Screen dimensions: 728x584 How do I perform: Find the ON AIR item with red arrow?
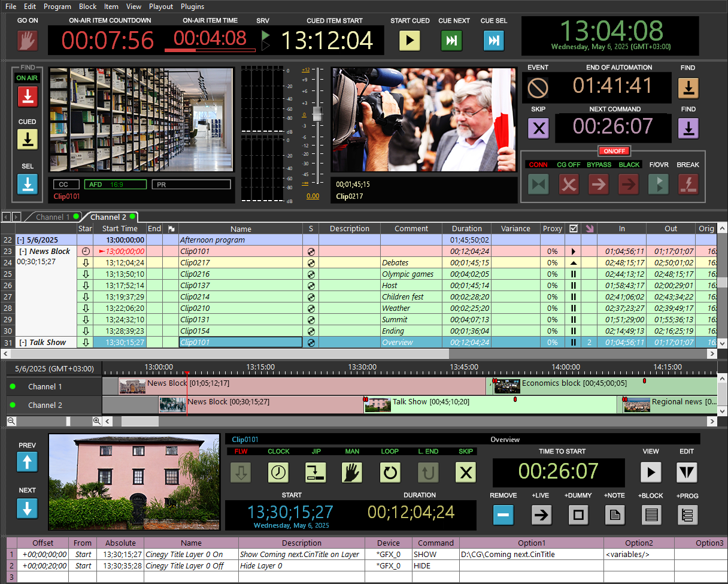27,96
